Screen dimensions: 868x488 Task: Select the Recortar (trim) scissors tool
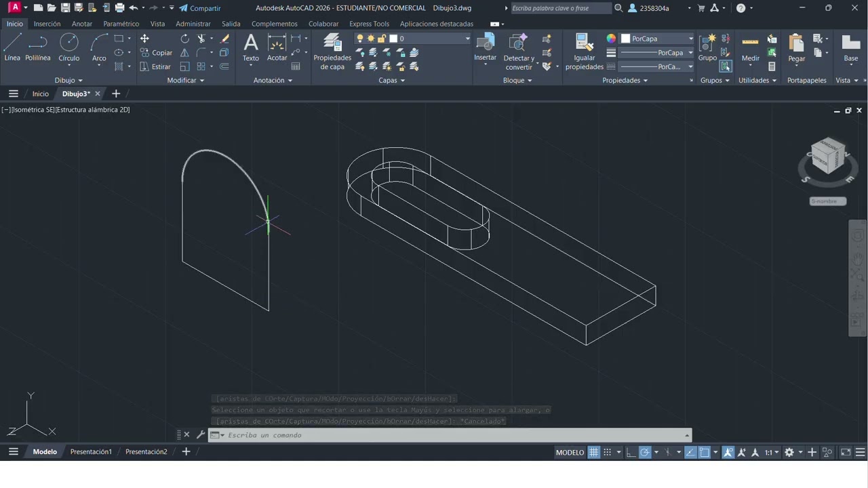pyautogui.click(x=201, y=39)
